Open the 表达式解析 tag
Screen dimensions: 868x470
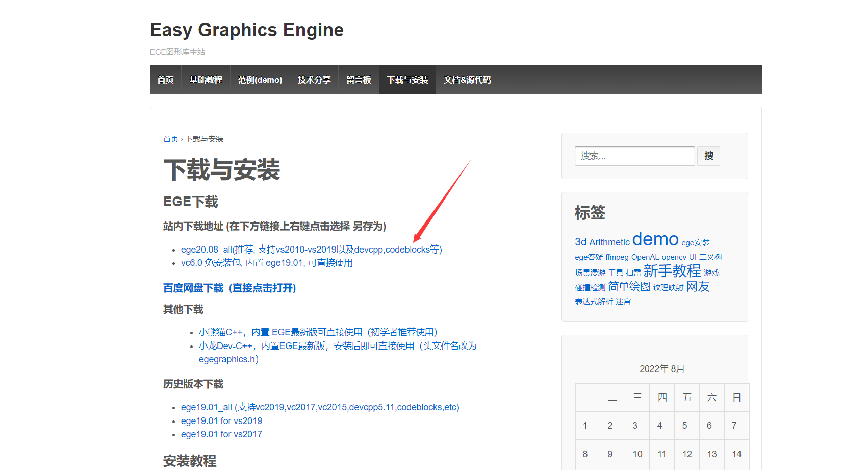pos(594,302)
